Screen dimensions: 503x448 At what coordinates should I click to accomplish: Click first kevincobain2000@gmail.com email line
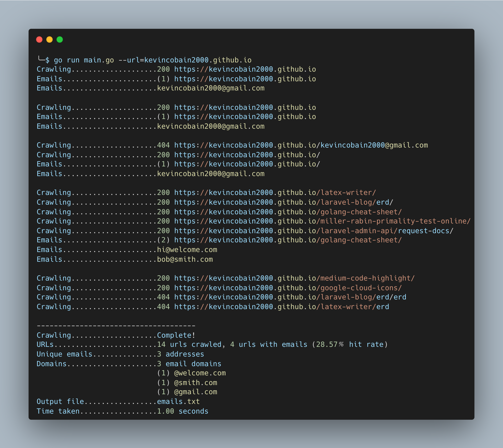(x=211, y=88)
